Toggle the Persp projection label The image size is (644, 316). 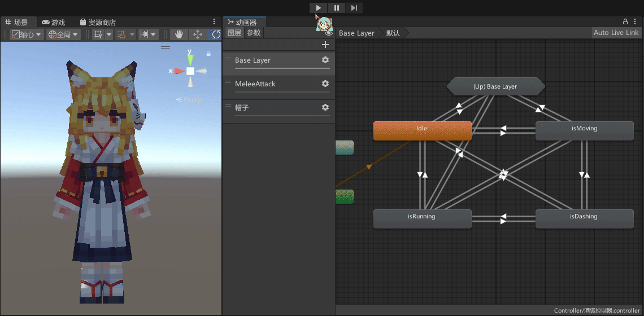click(189, 99)
